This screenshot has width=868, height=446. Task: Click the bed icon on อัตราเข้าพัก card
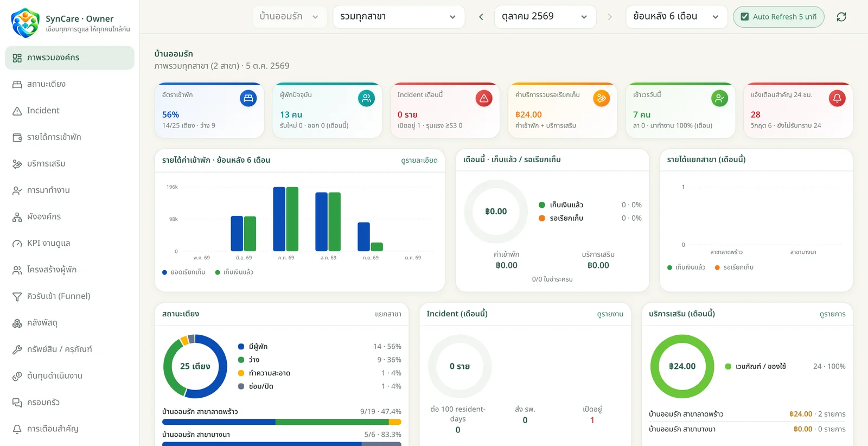coord(248,98)
